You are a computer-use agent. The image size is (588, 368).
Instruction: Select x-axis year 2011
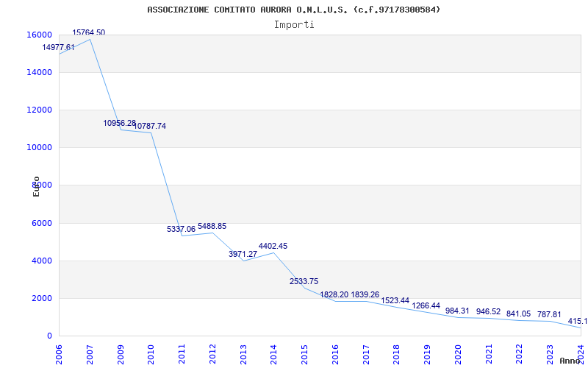tap(182, 354)
